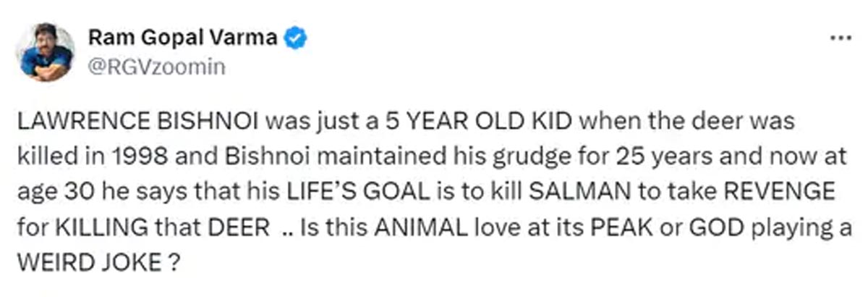
Task: Click the Ram Gopal Varma display name
Action: (184, 38)
